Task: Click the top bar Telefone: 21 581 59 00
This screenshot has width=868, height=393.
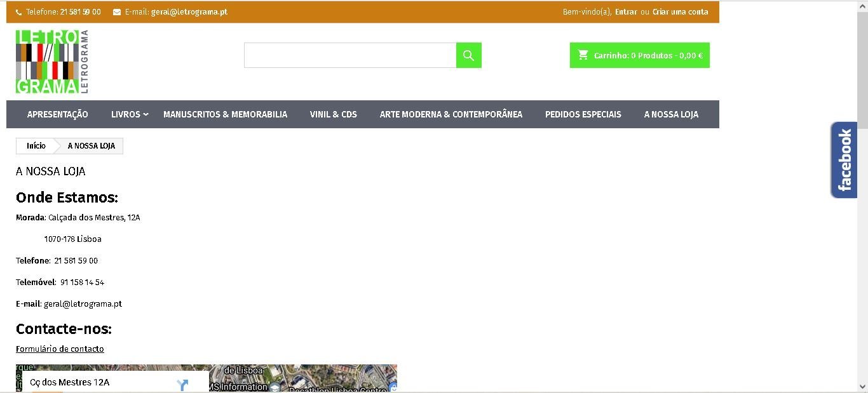Action: point(64,12)
